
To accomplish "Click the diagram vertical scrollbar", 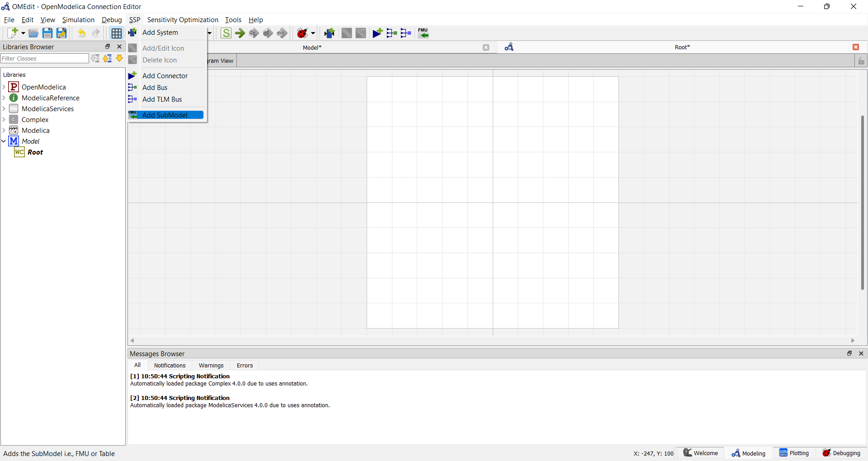I will pos(862,202).
